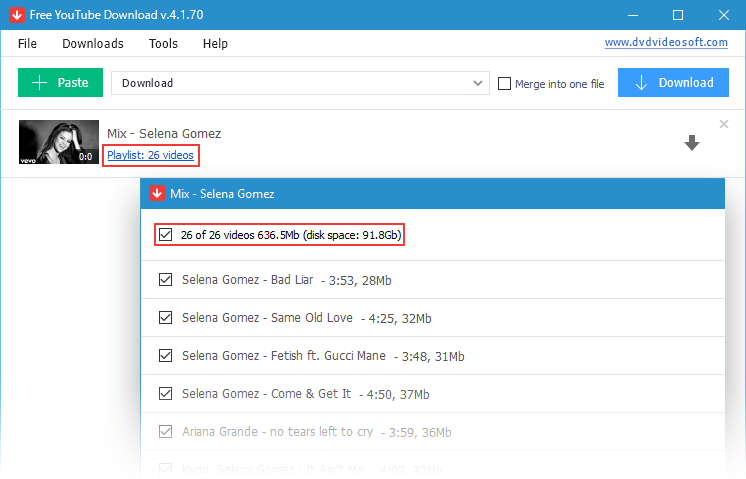Uncheck Ariana Grande - no tears left to cry
This screenshot has height=479, width=746.
pos(166,432)
